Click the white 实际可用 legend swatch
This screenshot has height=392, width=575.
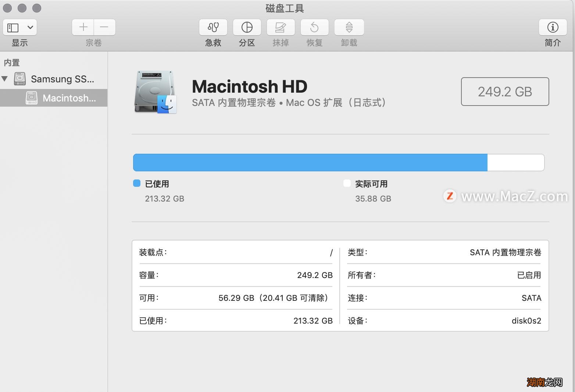[347, 183]
